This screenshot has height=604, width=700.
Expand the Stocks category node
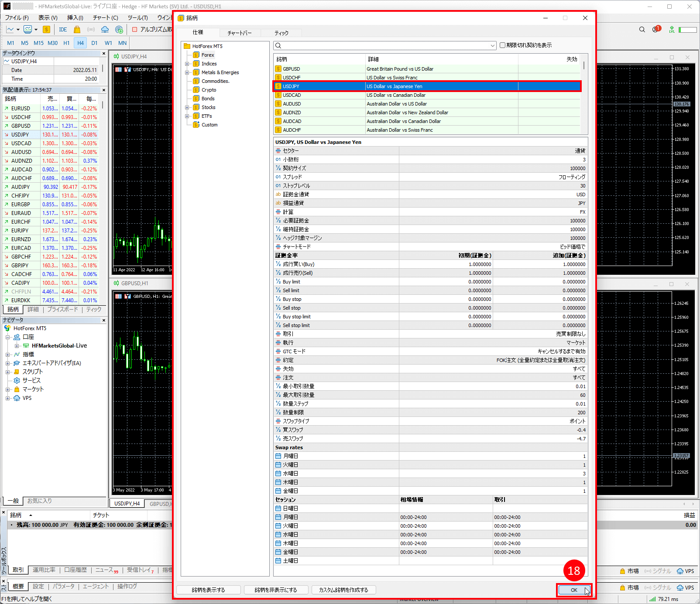pos(187,107)
